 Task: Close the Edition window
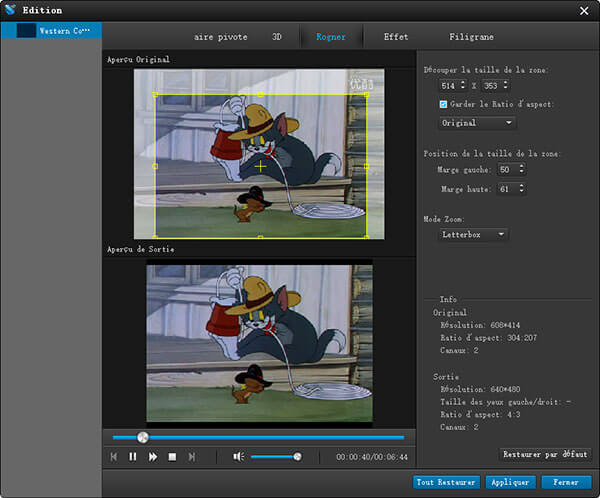click(x=584, y=11)
